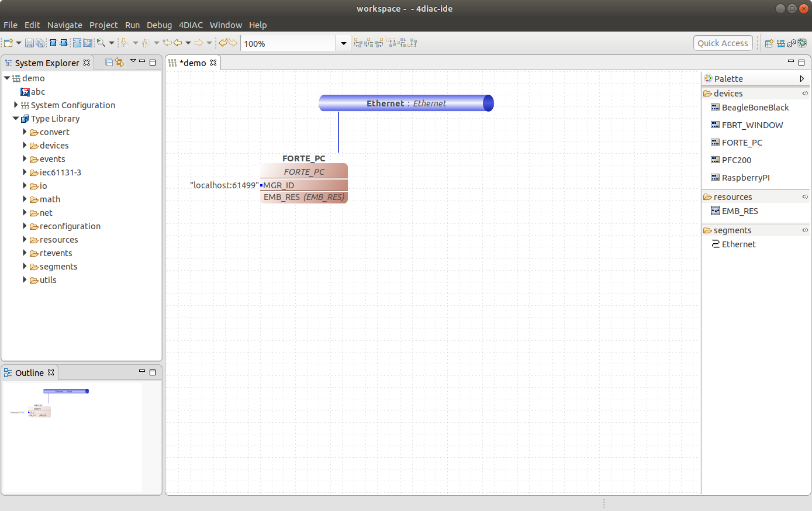This screenshot has height=511, width=812.
Task: Click the EMB_RES resource in the FORTE_PC device
Action: click(x=304, y=197)
